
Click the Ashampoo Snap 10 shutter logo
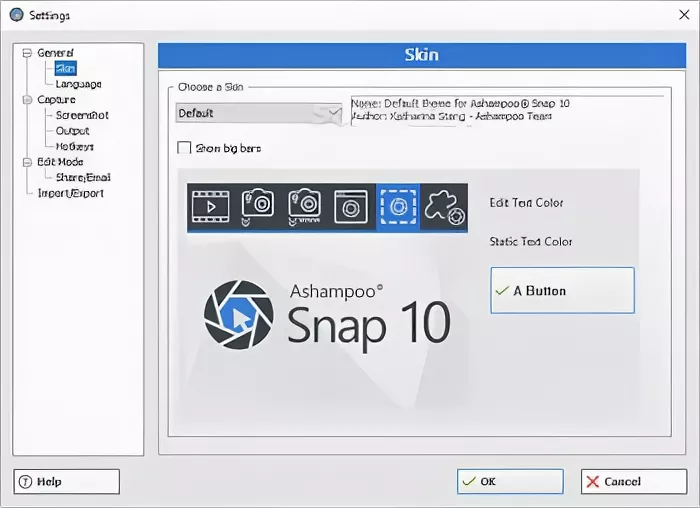tap(238, 315)
